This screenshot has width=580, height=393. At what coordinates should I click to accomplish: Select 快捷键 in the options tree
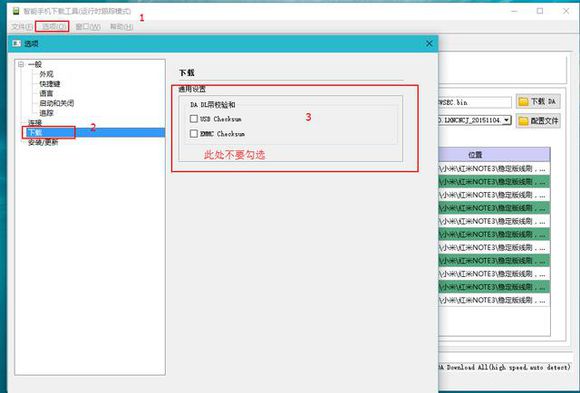(x=50, y=84)
